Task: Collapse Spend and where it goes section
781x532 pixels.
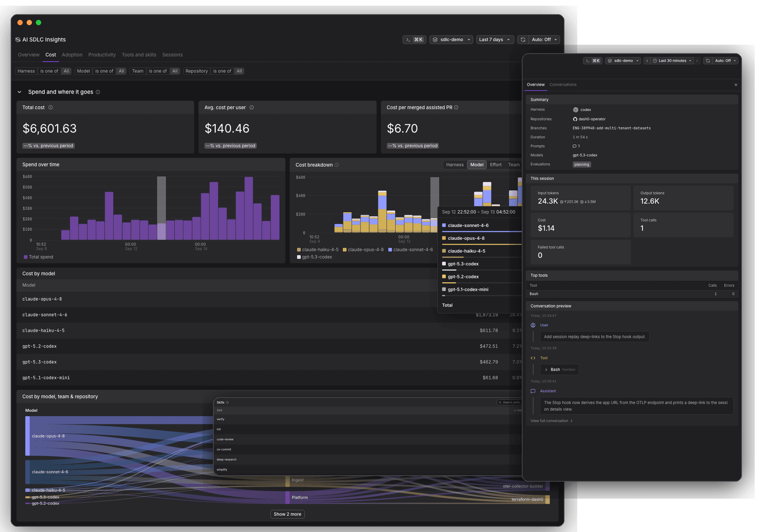Action: pyautogui.click(x=20, y=92)
